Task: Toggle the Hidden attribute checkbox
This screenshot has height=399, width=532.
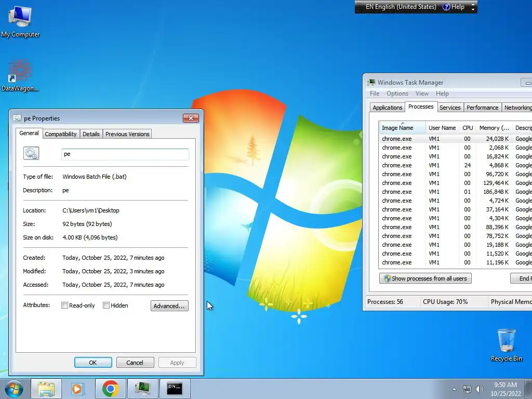Action: (x=106, y=305)
